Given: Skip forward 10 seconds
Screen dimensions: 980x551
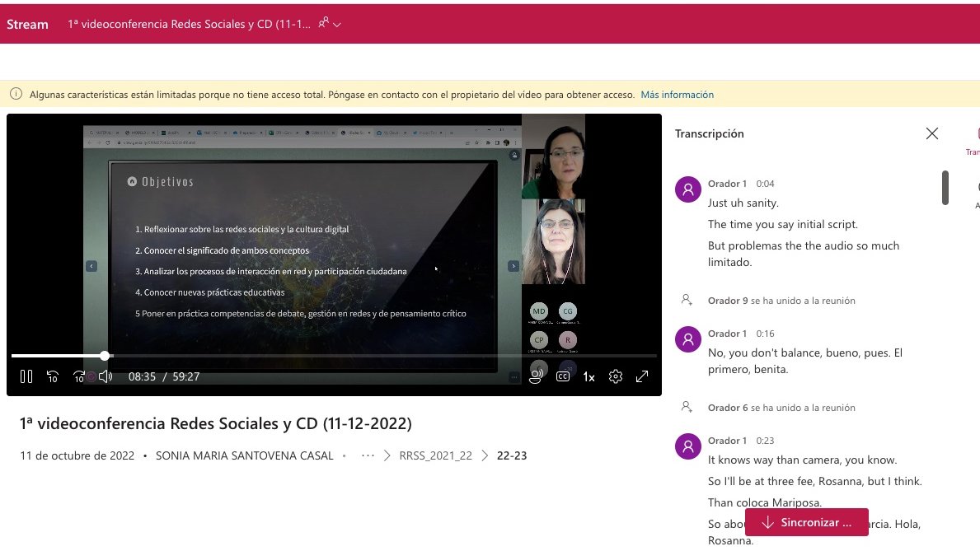Looking at the screenshot, I should [79, 376].
